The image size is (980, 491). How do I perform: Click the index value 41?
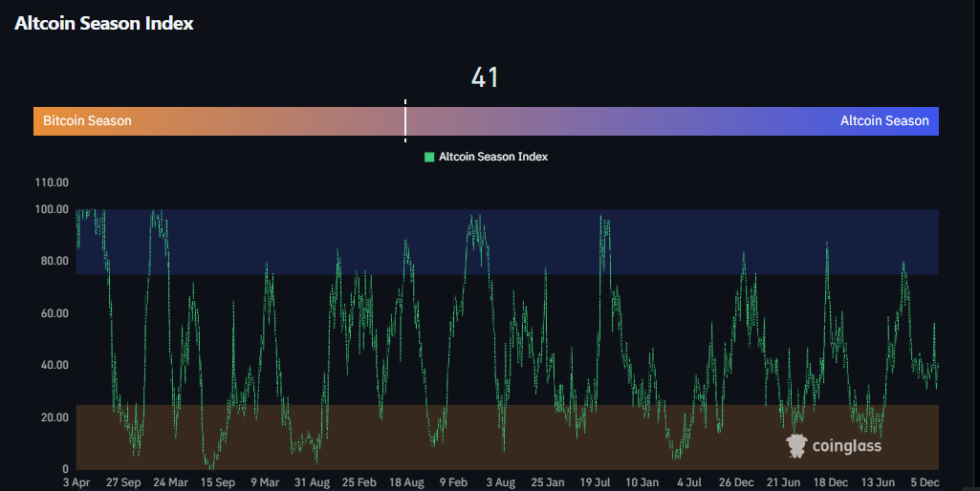(485, 77)
